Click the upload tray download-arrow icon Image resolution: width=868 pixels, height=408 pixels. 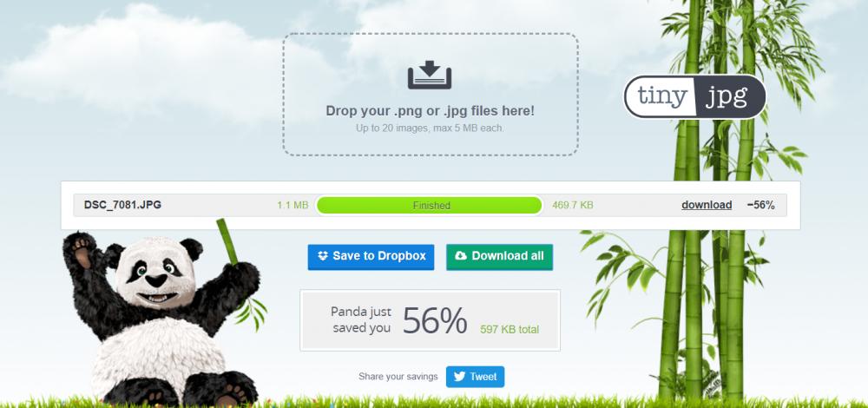pos(430,75)
